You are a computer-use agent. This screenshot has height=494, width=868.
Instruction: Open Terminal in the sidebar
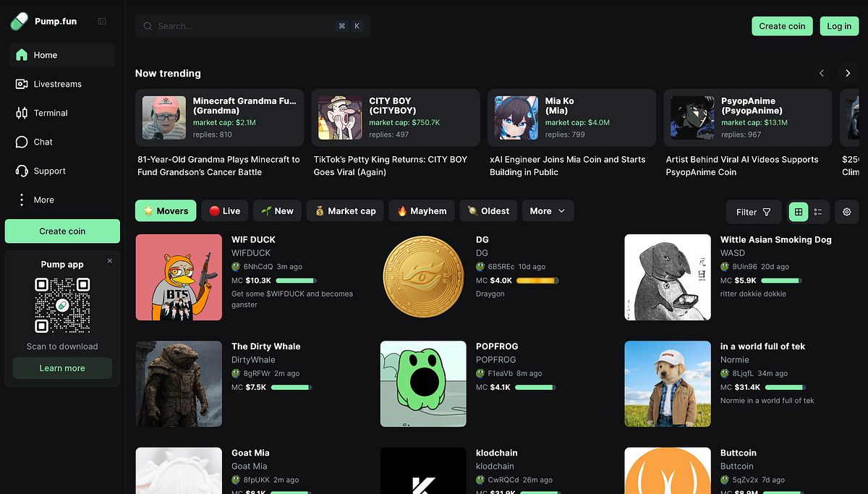[62, 113]
